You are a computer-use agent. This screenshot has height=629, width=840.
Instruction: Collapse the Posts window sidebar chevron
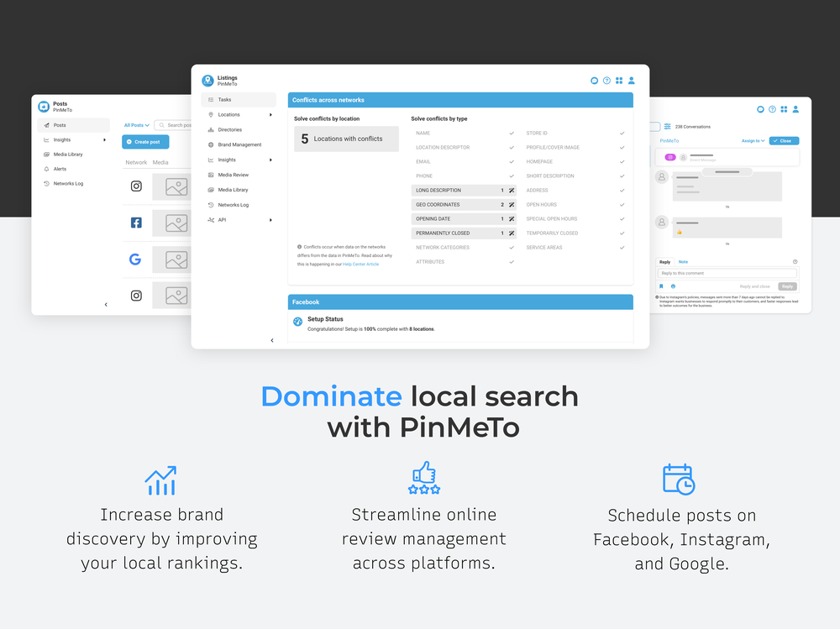pos(106,304)
